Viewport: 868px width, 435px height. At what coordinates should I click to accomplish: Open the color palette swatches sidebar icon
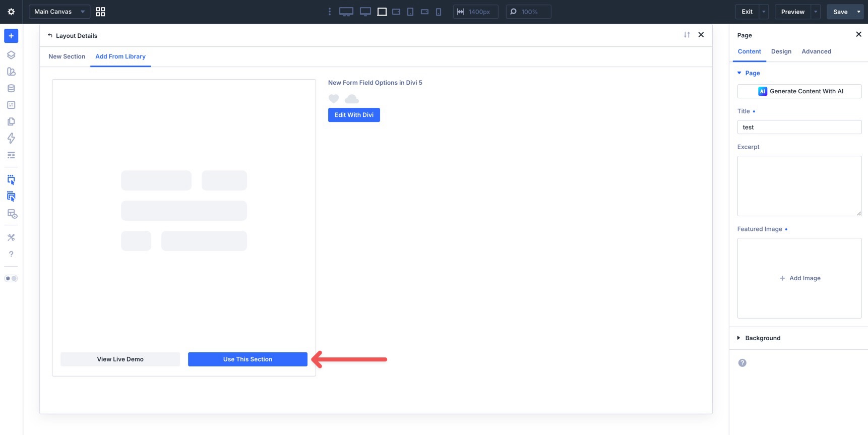(11, 72)
